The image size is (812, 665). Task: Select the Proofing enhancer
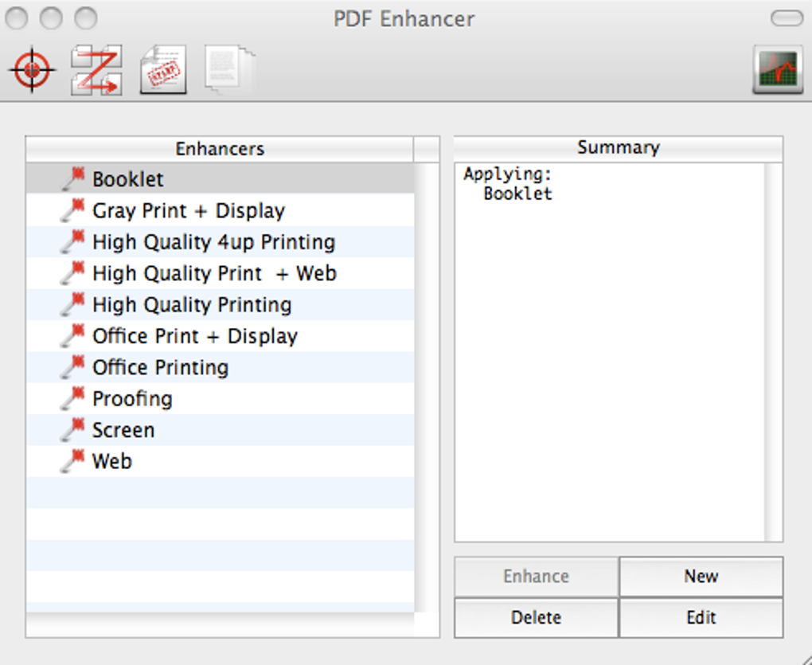(x=220, y=398)
